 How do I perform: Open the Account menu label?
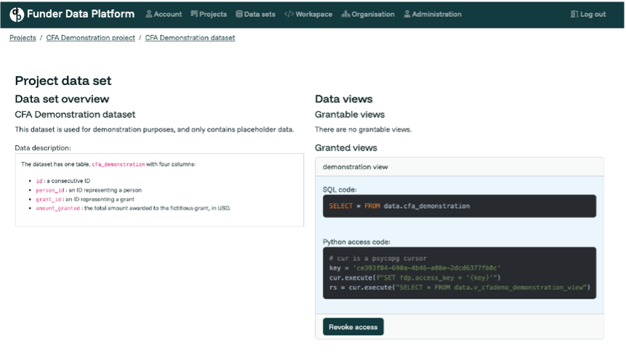tap(168, 15)
